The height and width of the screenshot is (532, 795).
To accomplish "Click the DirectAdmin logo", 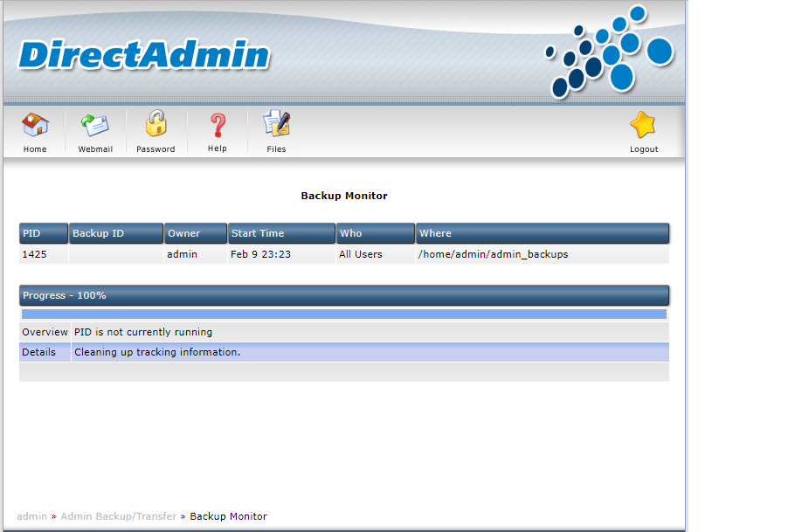I will point(144,55).
